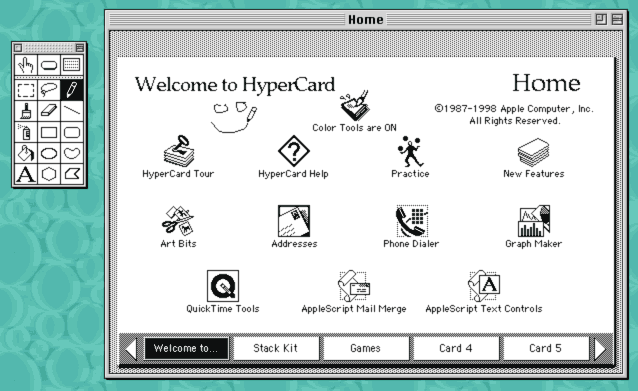The width and height of the screenshot is (638, 391).
Task: Open the Art Bits stack
Action: [x=178, y=227]
